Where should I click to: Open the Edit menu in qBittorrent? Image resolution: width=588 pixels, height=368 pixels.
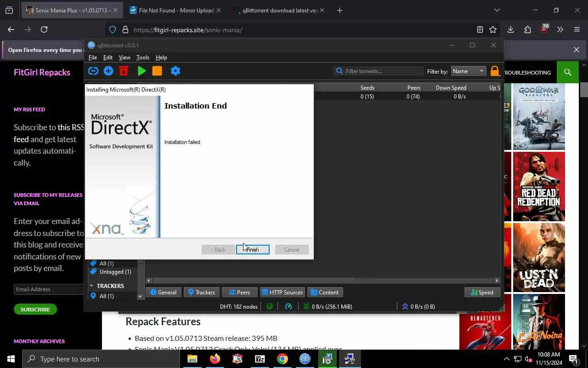[x=108, y=57]
